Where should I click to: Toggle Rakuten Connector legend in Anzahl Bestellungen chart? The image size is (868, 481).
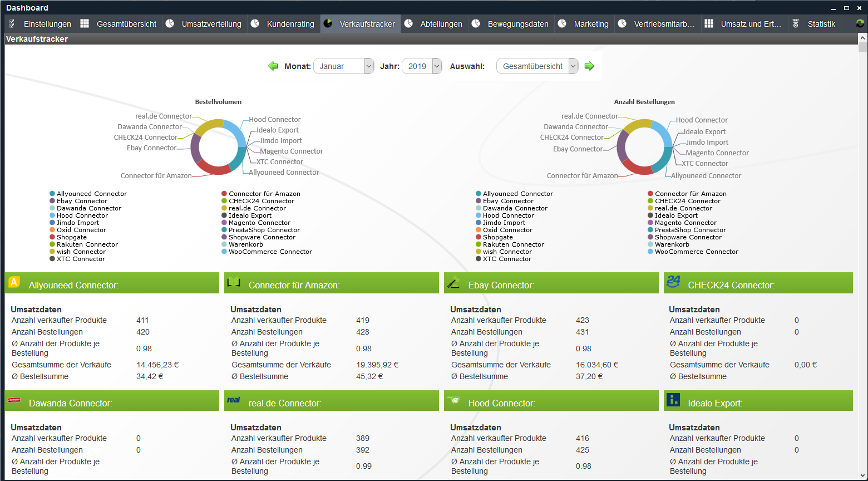(x=510, y=244)
